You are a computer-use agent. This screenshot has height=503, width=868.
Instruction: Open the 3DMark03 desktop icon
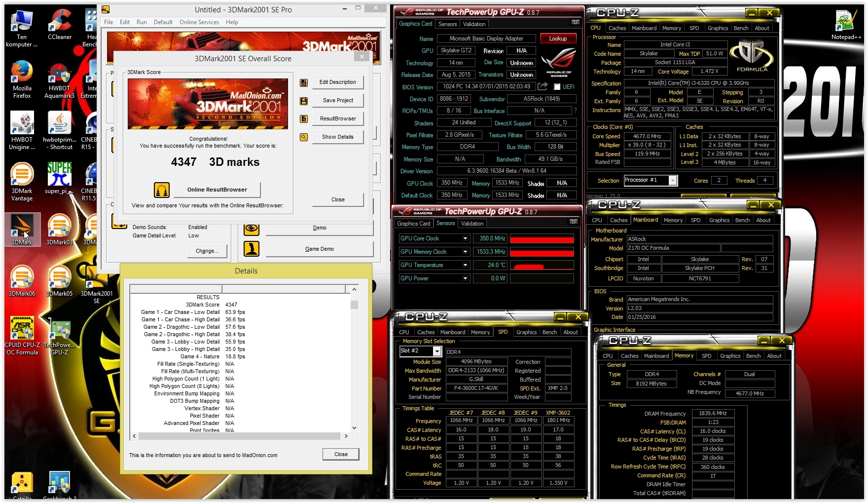[x=59, y=230]
